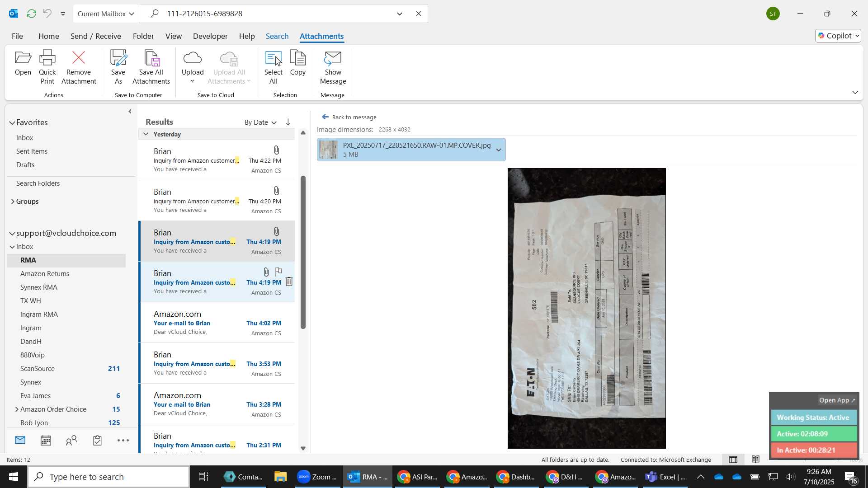Screen dimensions: 868x488
Task: Switch to Normal view in status bar
Action: point(733,460)
